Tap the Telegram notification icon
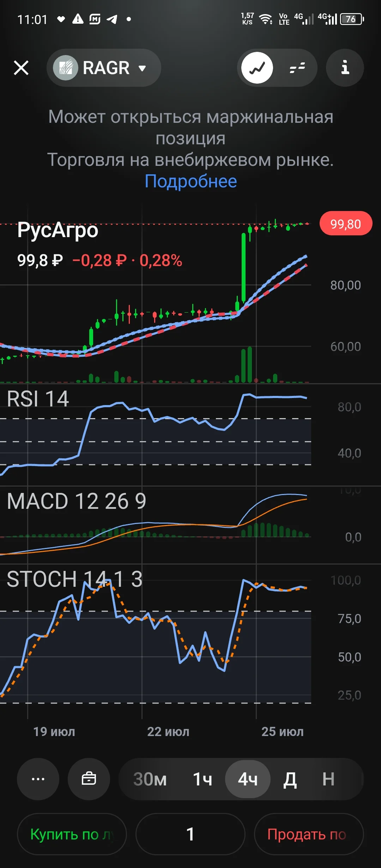The width and height of the screenshot is (381, 868). 112,19
